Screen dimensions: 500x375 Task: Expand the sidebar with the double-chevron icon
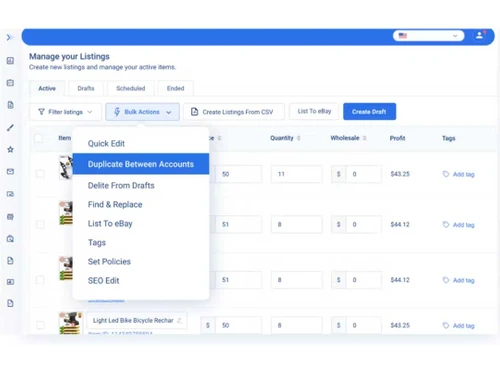pos(9,37)
